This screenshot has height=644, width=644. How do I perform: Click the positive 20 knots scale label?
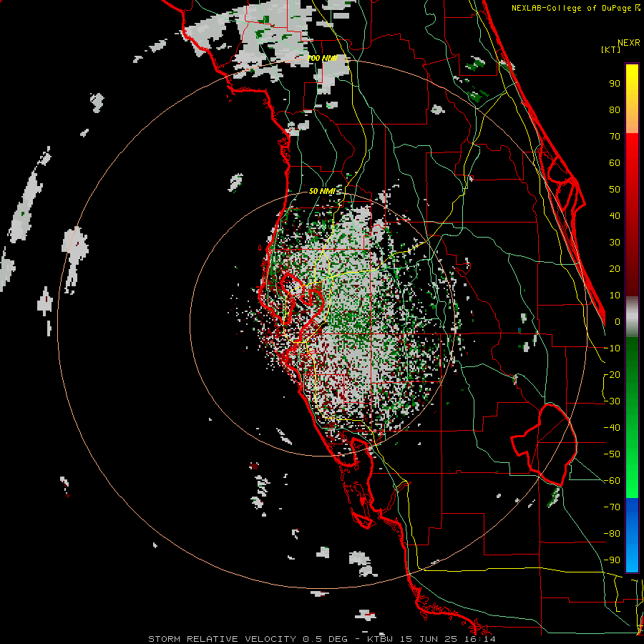[x=615, y=269]
